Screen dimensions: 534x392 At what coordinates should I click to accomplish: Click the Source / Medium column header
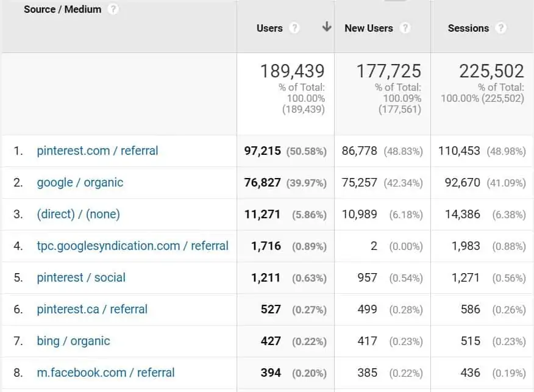point(62,9)
